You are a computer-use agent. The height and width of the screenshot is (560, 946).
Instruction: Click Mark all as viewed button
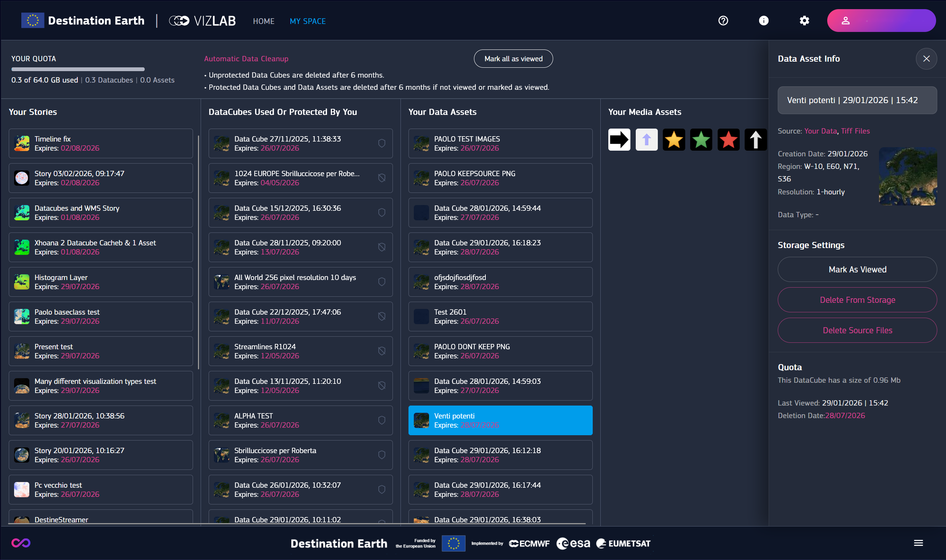click(513, 59)
